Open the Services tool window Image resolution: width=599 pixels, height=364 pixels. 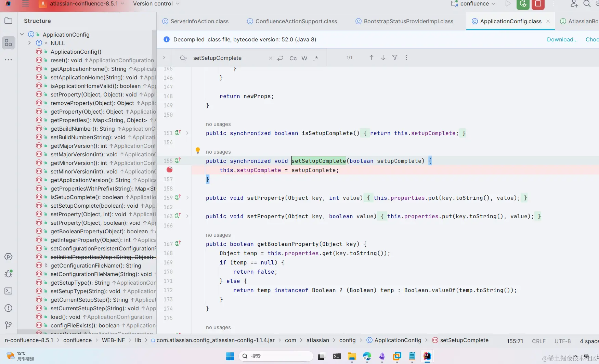tap(9, 257)
